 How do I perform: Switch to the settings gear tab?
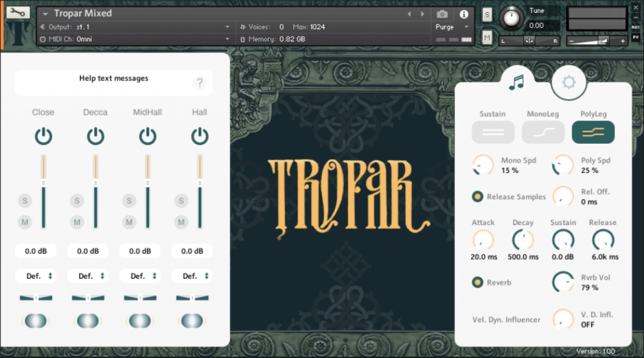(x=569, y=82)
